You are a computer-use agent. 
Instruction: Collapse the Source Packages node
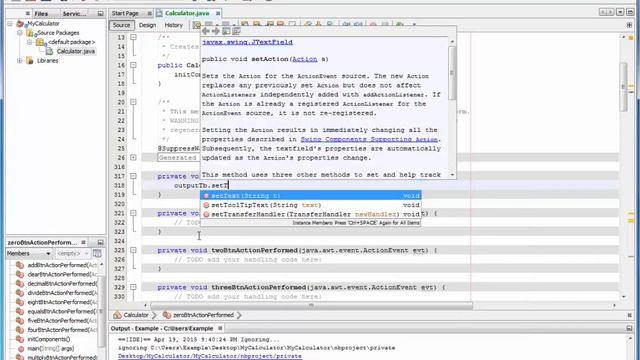19,33
